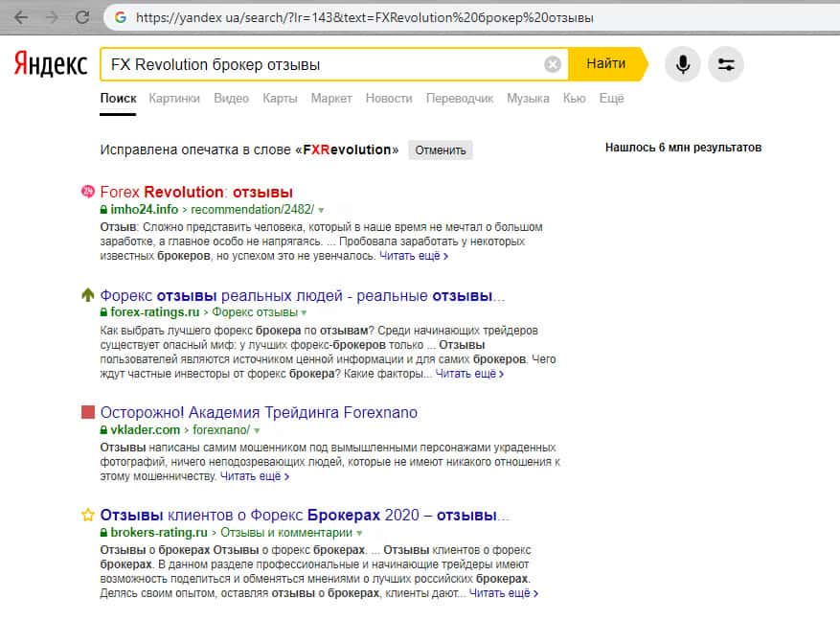Open the Новости tab
Screen dimensions: 840x621
point(389,99)
